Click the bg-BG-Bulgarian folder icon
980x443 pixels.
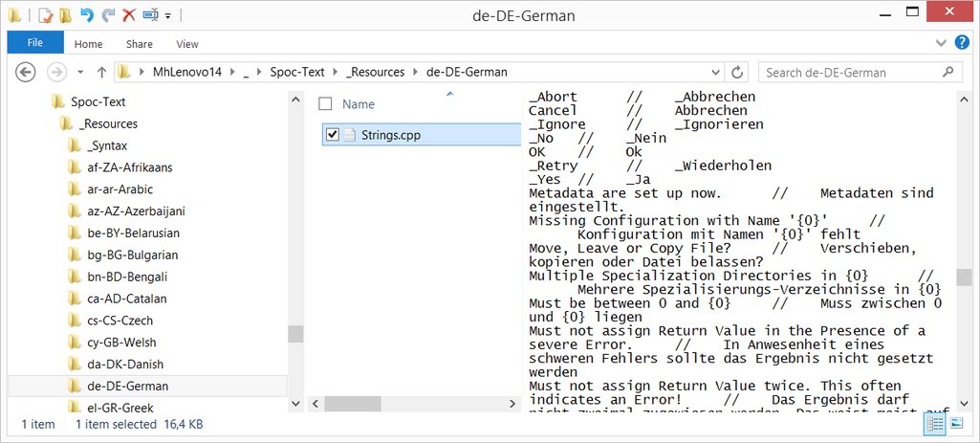pyautogui.click(x=75, y=255)
